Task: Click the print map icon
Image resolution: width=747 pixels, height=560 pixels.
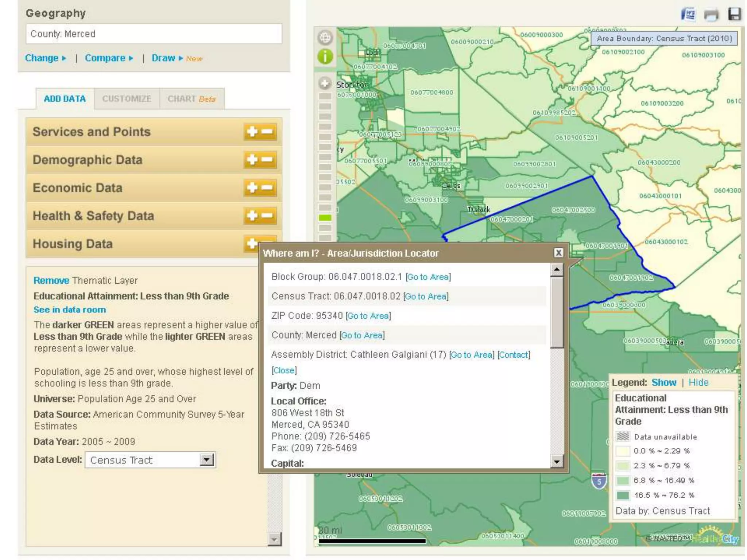Action: tap(711, 15)
